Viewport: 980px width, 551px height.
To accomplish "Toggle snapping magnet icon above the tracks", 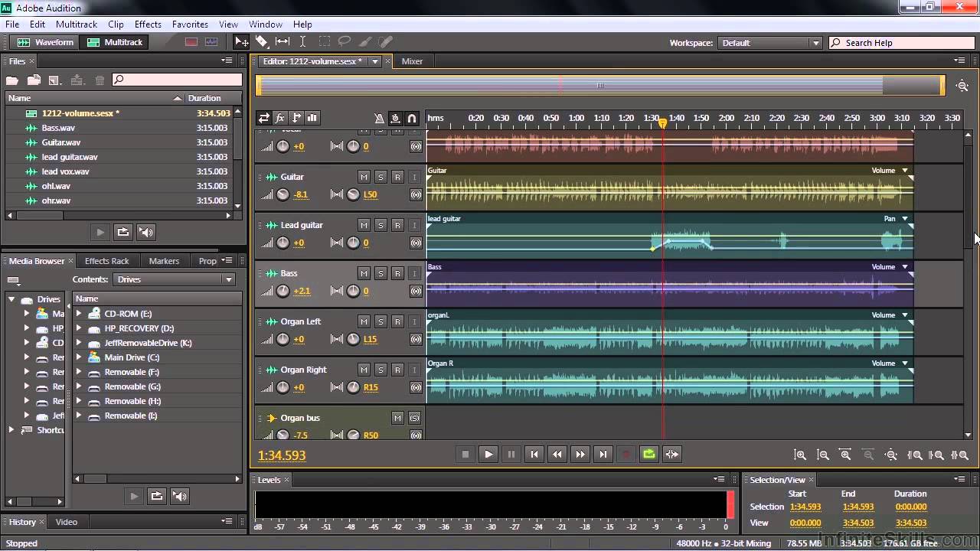I will coord(411,118).
